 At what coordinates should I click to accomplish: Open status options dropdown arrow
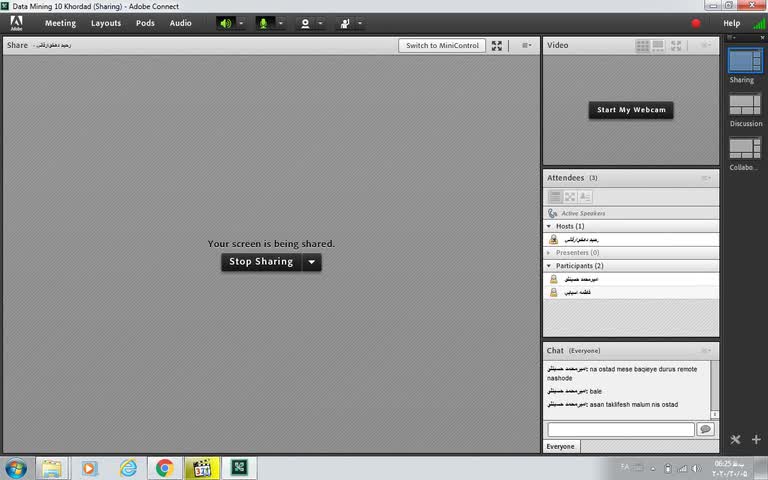click(360, 23)
